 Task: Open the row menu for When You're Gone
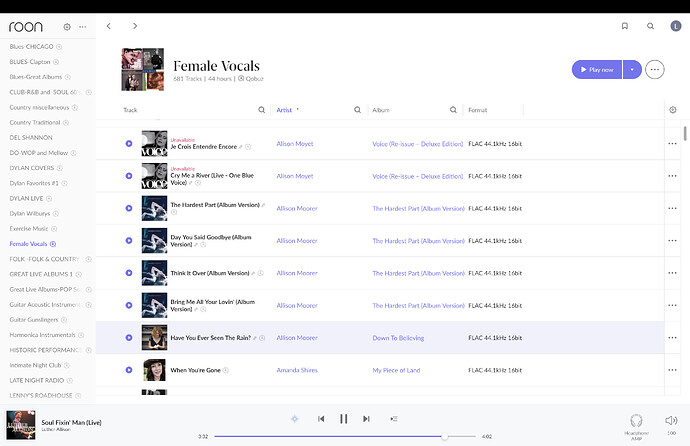[672, 370]
